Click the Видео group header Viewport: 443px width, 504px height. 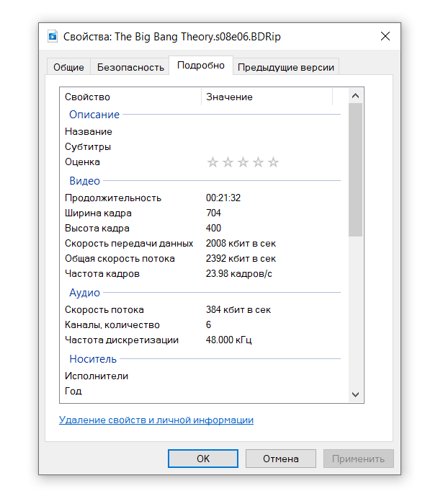[85, 181]
